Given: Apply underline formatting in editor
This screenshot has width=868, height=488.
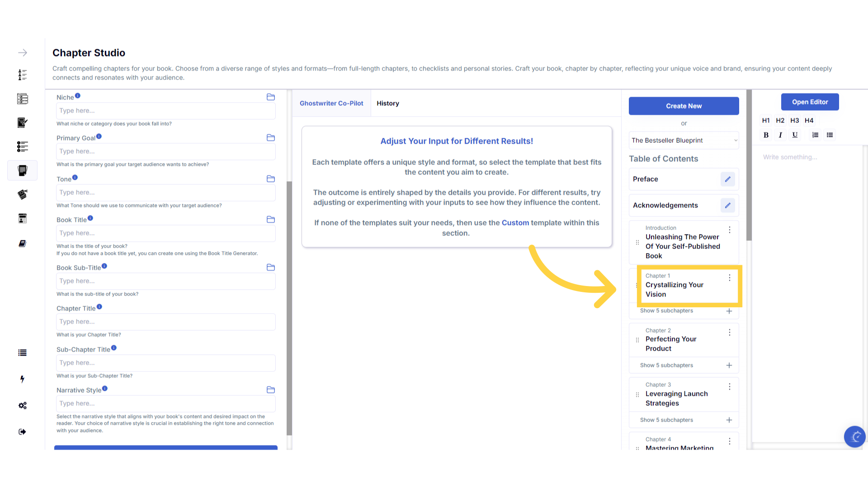Looking at the screenshot, I should (795, 135).
